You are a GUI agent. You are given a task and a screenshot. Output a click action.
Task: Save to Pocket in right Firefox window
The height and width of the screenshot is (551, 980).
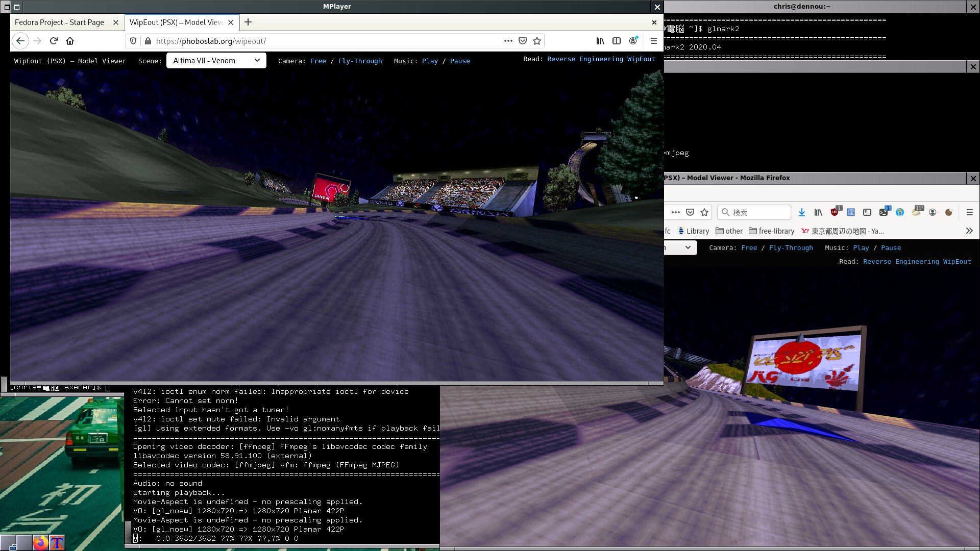pos(690,212)
